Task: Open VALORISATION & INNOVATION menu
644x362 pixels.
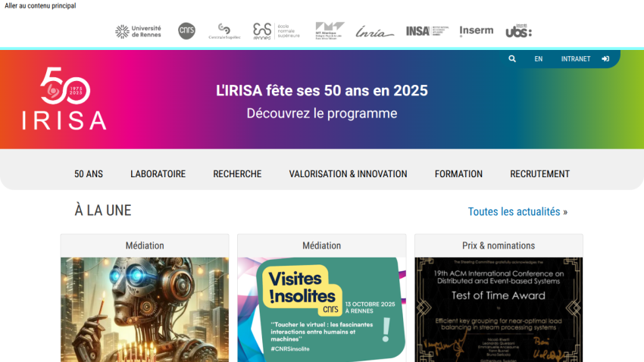Action: point(349,174)
